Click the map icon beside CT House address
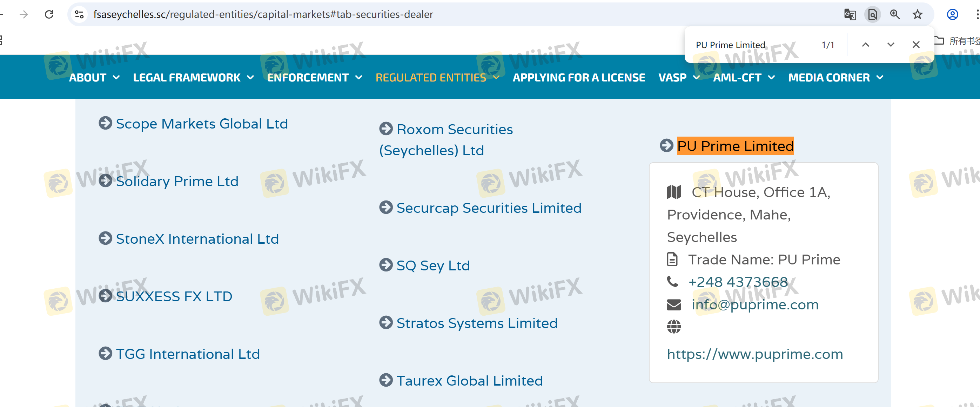Viewport: 980px width, 407px height. point(674,192)
